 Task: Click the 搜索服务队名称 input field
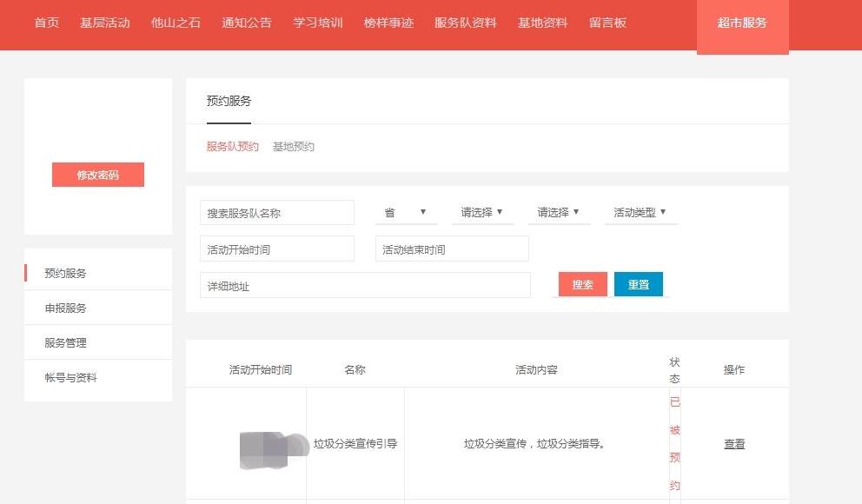pyautogui.click(x=277, y=213)
